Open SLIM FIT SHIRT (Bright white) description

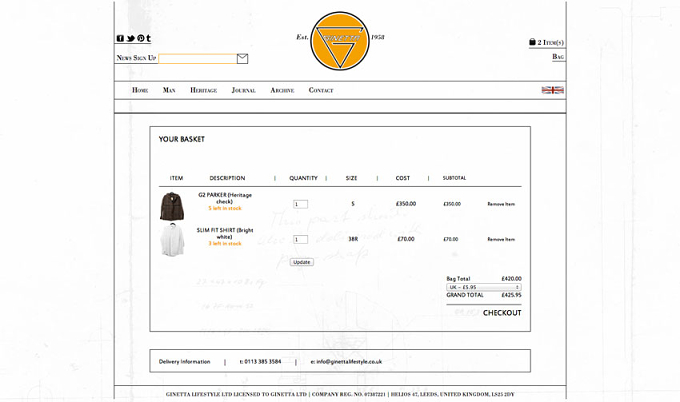(225, 233)
